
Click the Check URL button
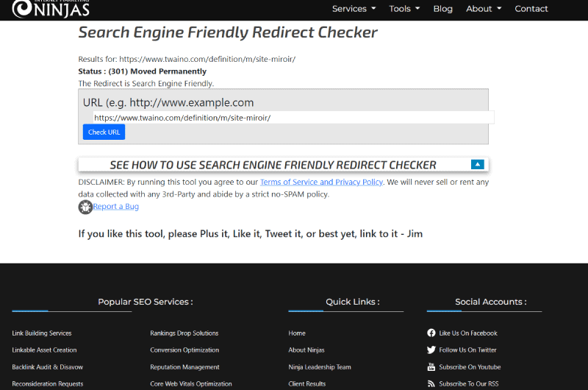104,132
